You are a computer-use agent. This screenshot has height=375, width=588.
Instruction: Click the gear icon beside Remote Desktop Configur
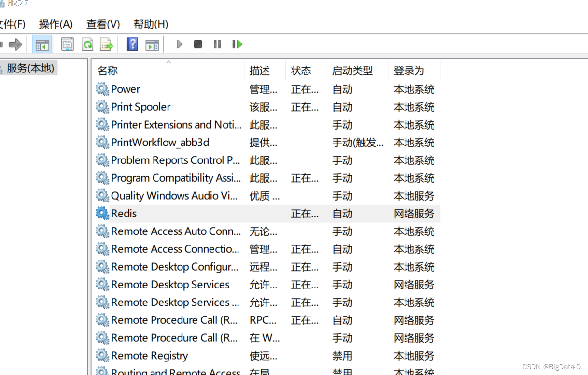click(x=102, y=267)
